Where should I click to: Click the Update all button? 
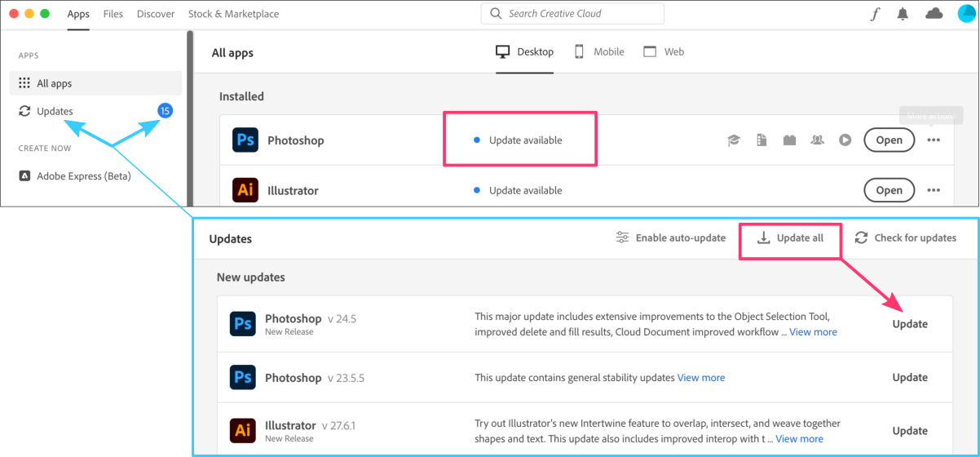click(790, 238)
